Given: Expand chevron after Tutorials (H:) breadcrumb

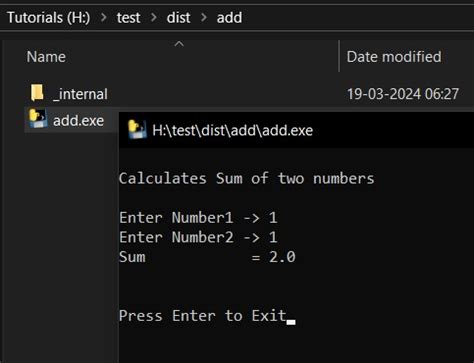Looking at the screenshot, I should (104, 17).
